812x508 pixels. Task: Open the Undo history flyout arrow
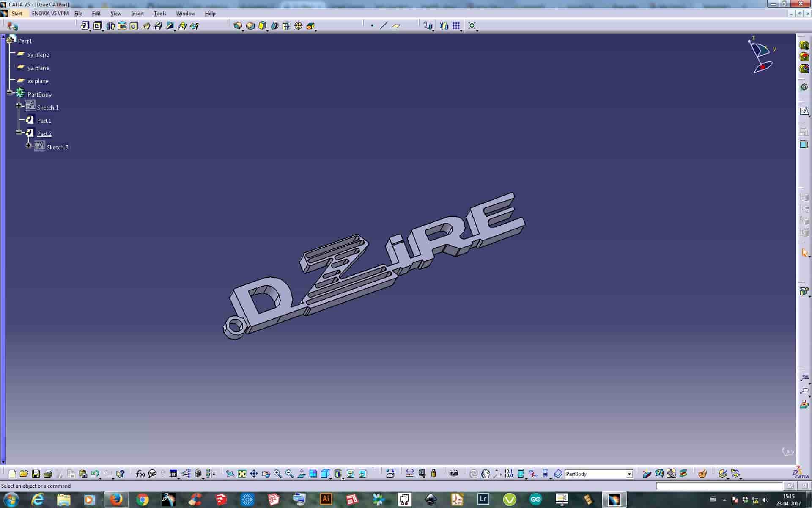pos(100,478)
